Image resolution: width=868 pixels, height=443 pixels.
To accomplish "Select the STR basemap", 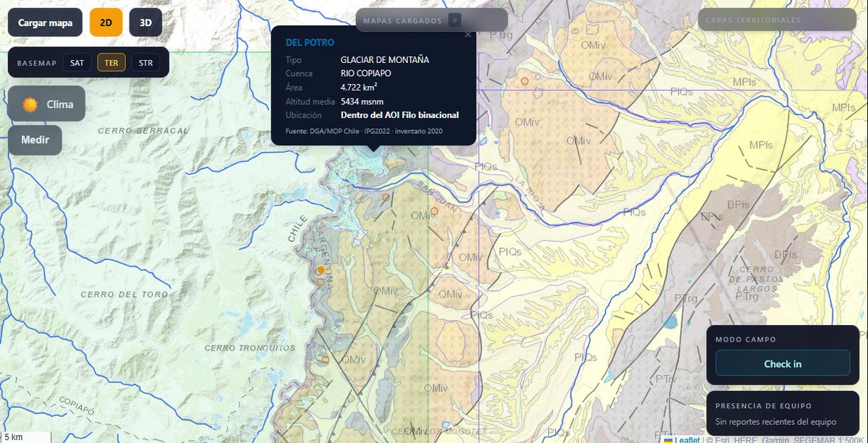I will 146,62.
